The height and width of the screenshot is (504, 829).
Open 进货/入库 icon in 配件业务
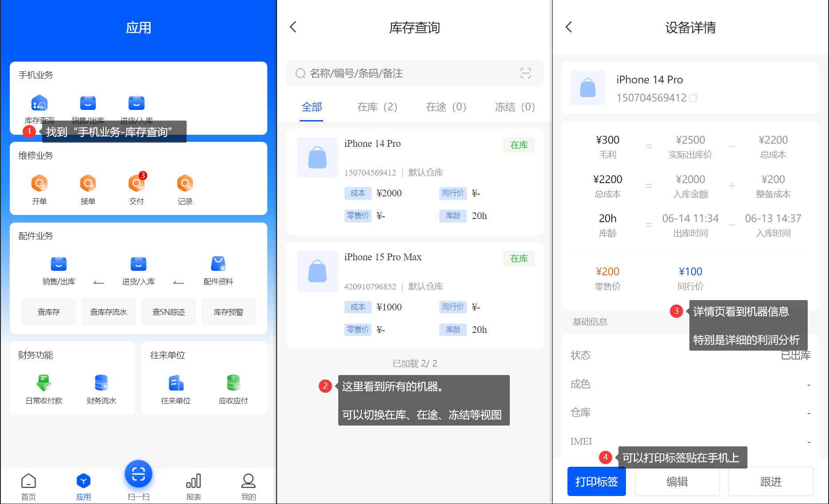tap(138, 264)
